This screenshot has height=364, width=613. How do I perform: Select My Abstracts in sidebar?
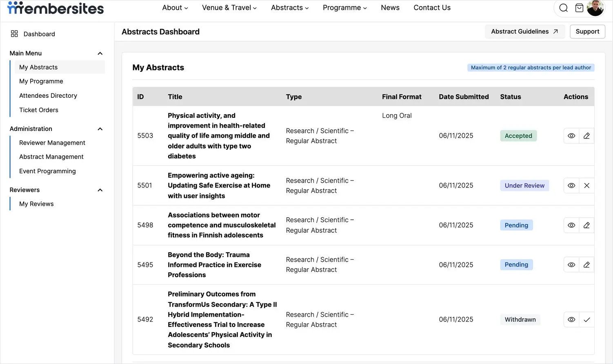click(60, 67)
